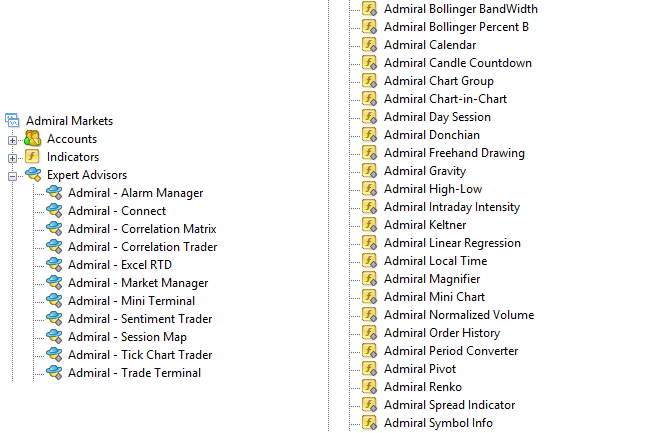664x433 pixels.
Task: Click the Accounts folder icon
Action: [x=32, y=139]
